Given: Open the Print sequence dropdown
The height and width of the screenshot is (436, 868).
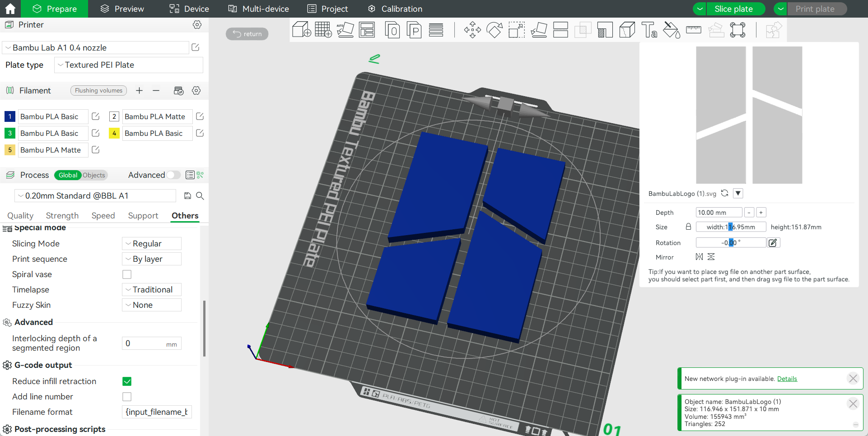Looking at the screenshot, I should point(152,259).
